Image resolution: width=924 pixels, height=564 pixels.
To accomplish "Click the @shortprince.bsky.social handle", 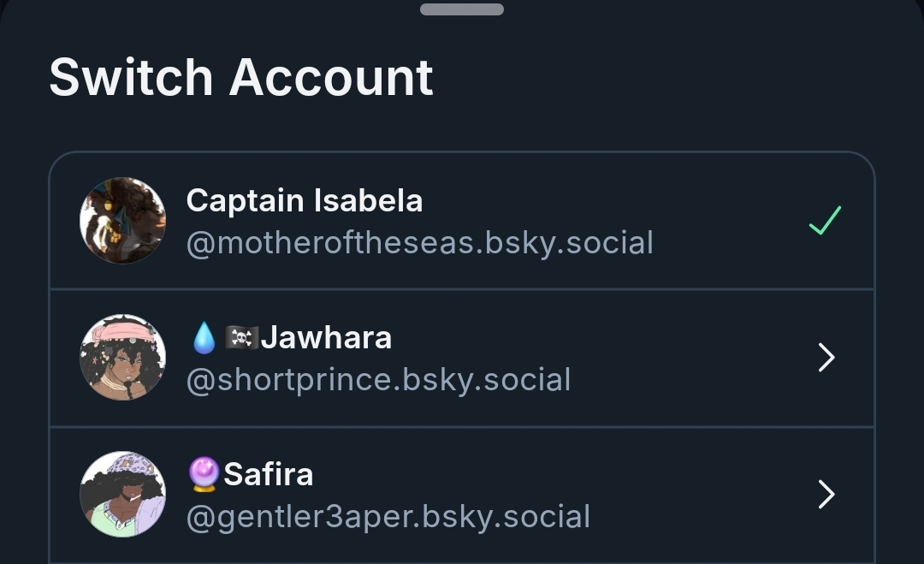I will [x=378, y=380].
